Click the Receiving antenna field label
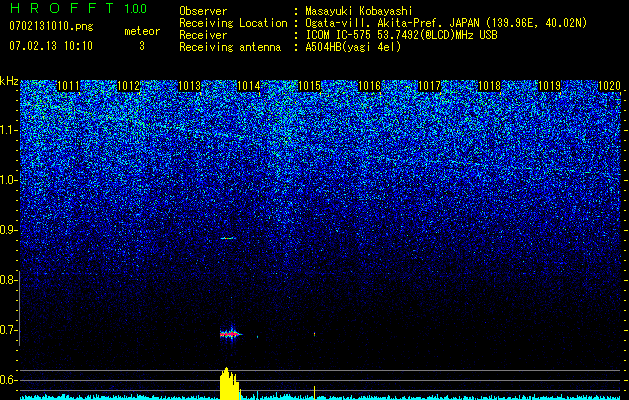The width and height of the screenshot is (629, 400). pyautogui.click(x=230, y=47)
